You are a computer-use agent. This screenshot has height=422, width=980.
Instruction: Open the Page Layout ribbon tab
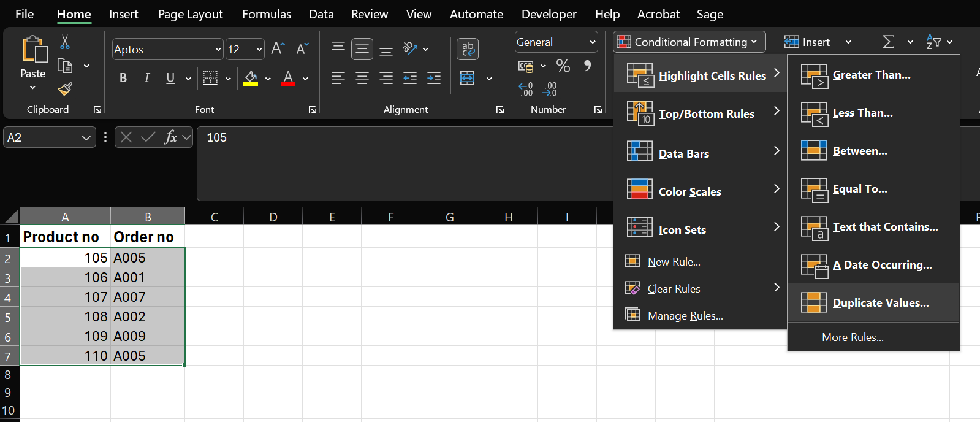click(x=190, y=14)
